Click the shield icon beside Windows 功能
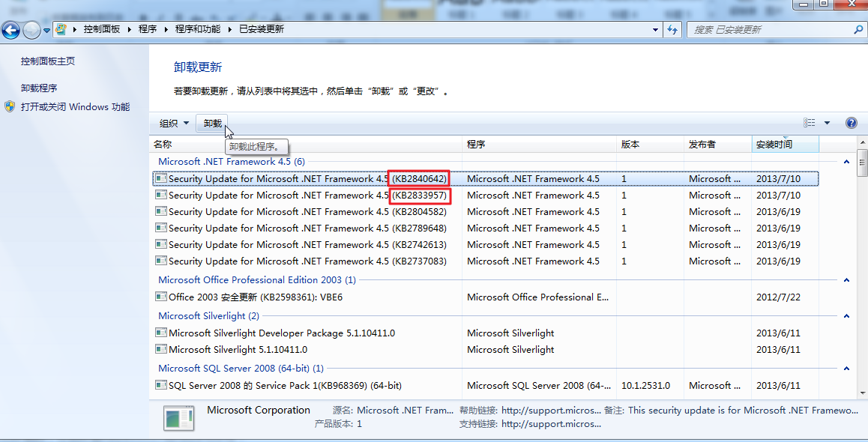Screen dimensions: 868x442 pyautogui.click(x=10, y=107)
